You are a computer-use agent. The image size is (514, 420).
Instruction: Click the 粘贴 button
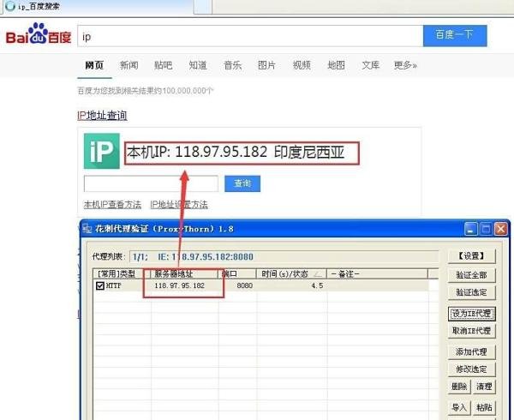pyautogui.click(x=484, y=407)
